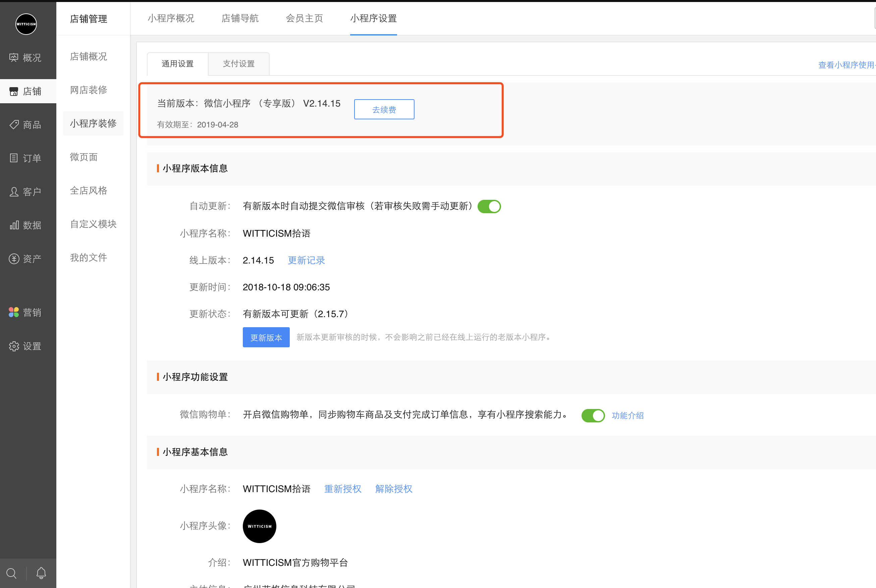The width and height of the screenshot is (876, 588).
Task: Open the notification bell icon
Action: tap(41, 573)
